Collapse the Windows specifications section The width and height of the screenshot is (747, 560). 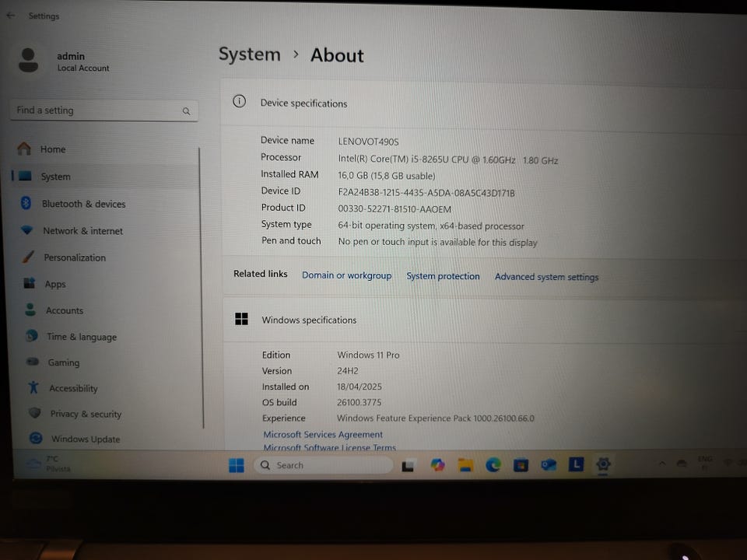(x=483, y=320)
